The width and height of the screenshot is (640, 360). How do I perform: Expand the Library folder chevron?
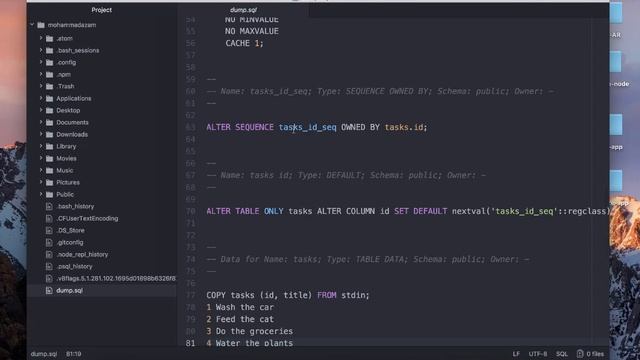[41, 146]
